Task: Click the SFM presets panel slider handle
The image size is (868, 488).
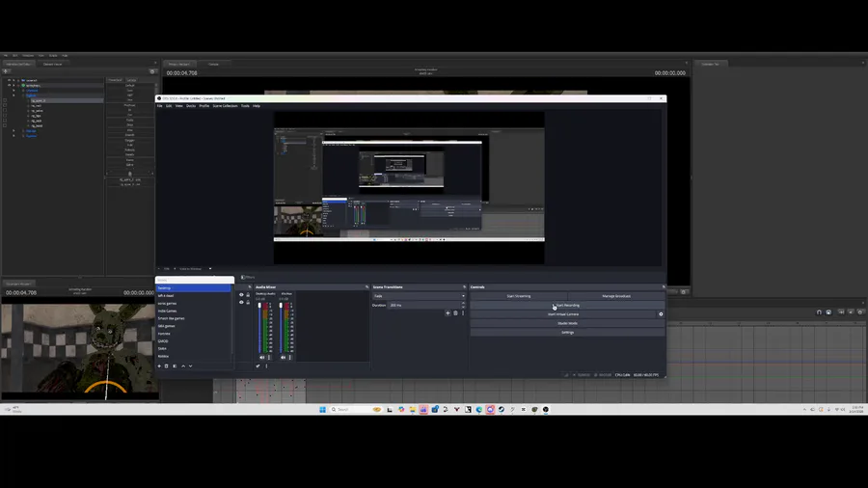Action: pos(130,174)
